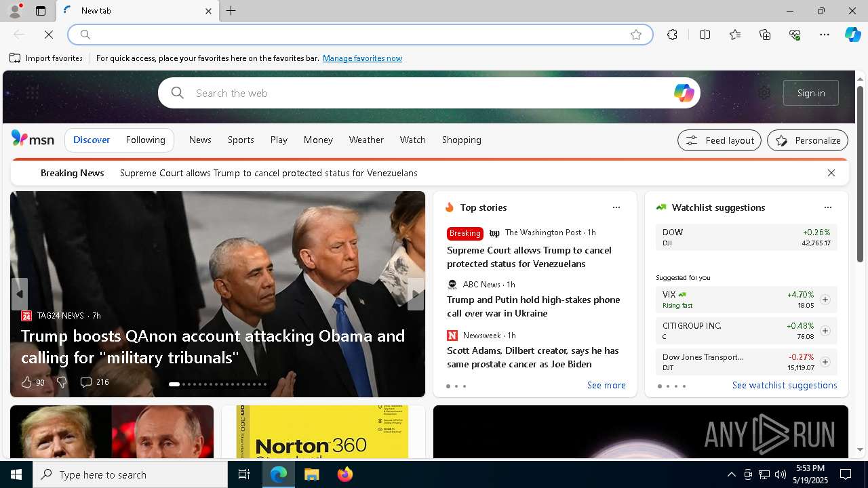868x488 pixels.
Task: Click the Copilot icon in web search box
Action: tap(684, 93)
